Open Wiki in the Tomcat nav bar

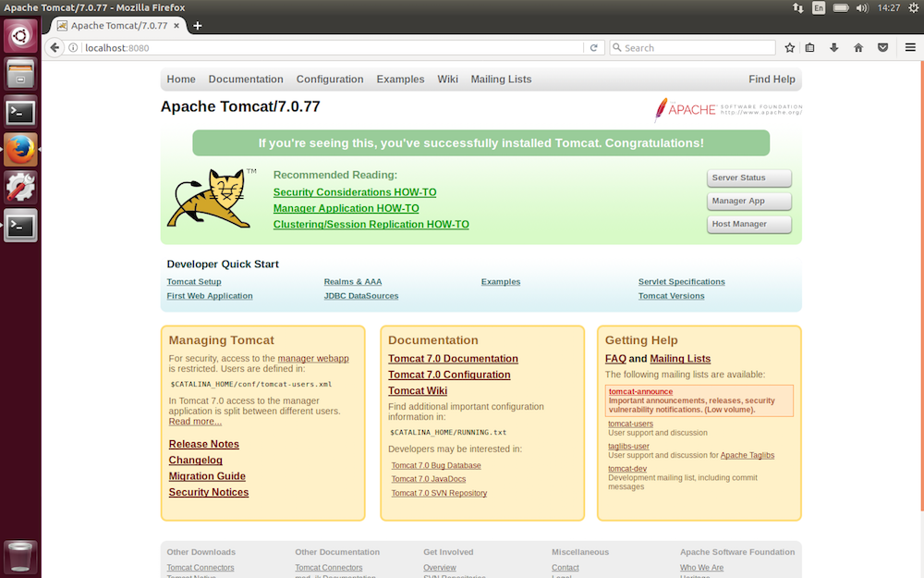coord(447,79)
